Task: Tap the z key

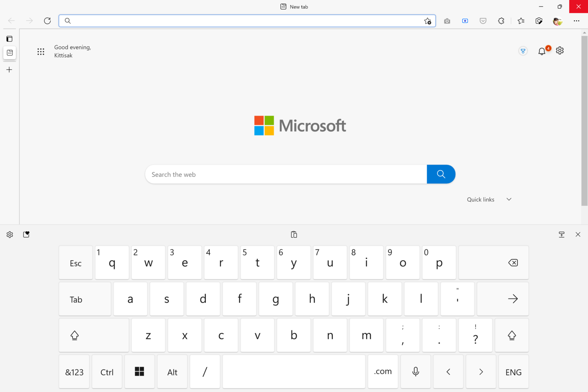Action: [149, 335]
